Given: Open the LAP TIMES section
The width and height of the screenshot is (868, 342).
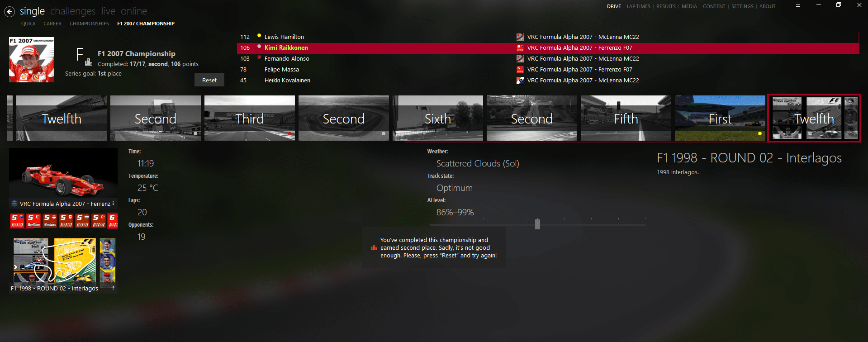Looking at the screenshot, I should click(639, 6).
